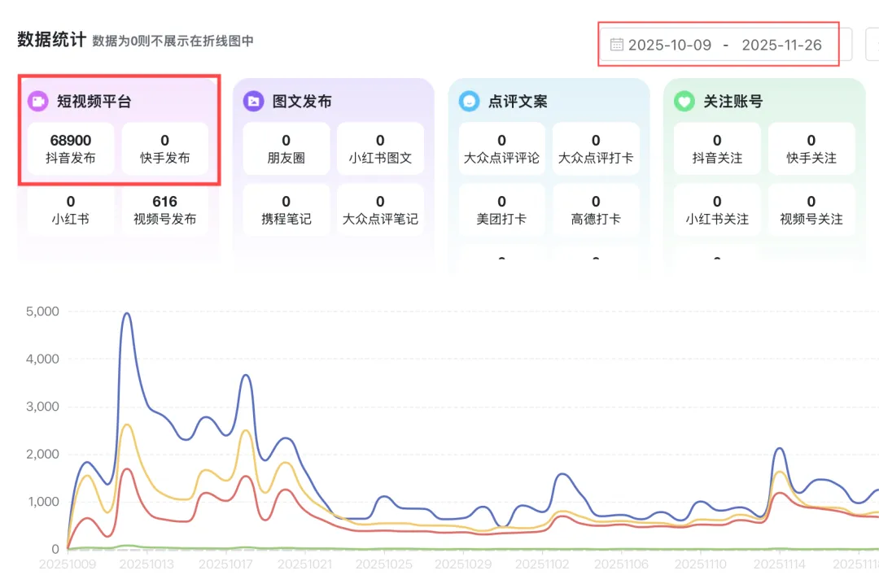Select the end date 2025-11-26
The image size is (879, 588).
point(783,46)
